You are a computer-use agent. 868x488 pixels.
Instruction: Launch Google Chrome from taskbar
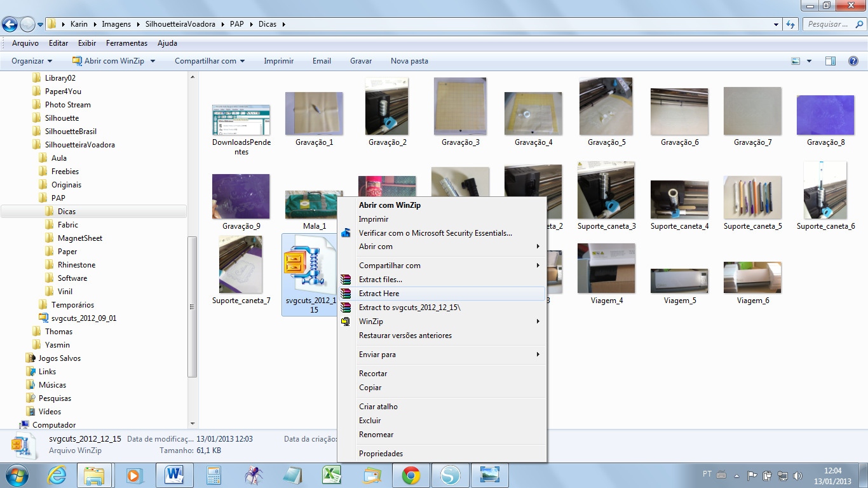[x=410, y=475]
